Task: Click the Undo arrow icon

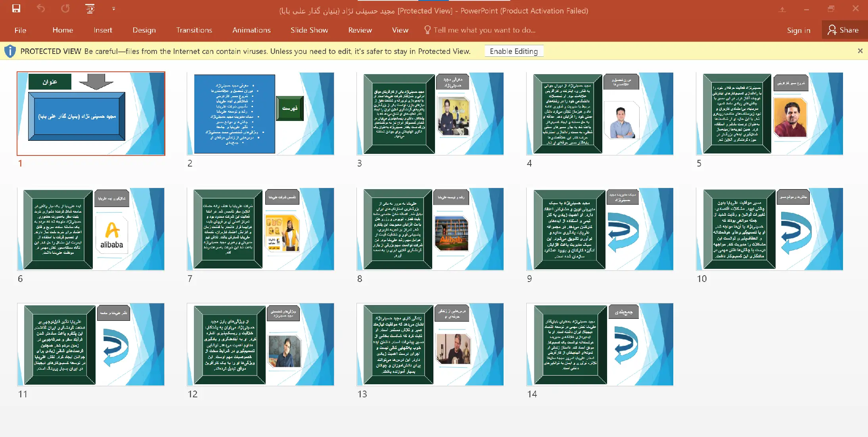Action: click(41, 9)
